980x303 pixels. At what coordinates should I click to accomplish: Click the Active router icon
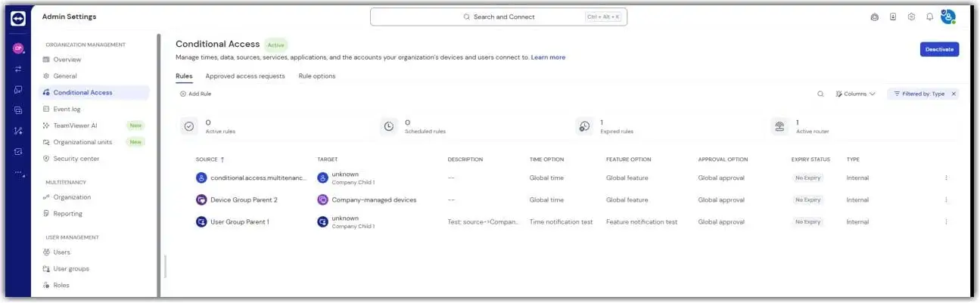pos(779,127)
